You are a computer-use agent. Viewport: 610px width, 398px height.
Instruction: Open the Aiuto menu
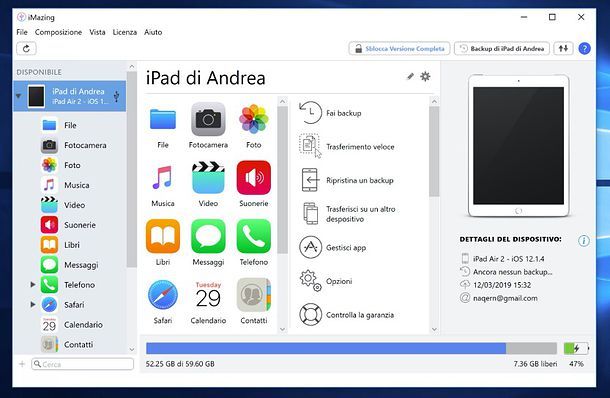coord(153,32)
